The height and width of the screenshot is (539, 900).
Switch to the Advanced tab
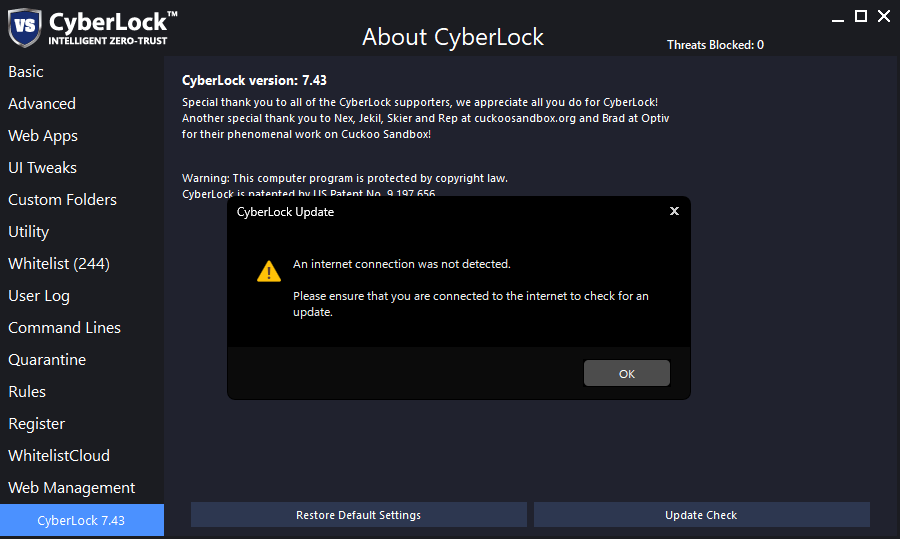click(x=42, y=104)
